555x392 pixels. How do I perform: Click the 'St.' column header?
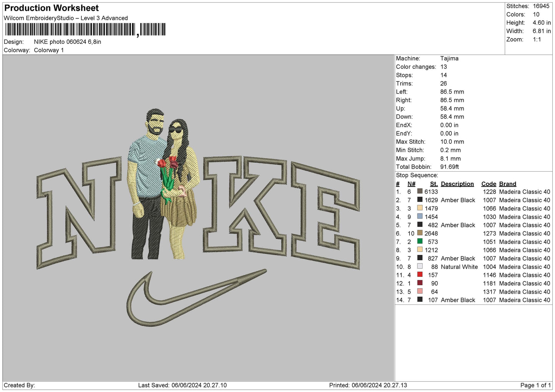tap(434, 184)
